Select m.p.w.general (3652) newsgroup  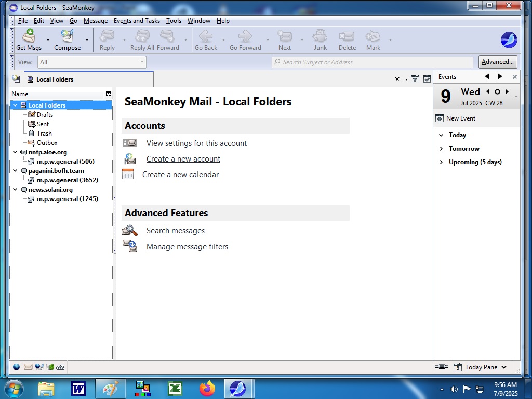click(67, 180)
